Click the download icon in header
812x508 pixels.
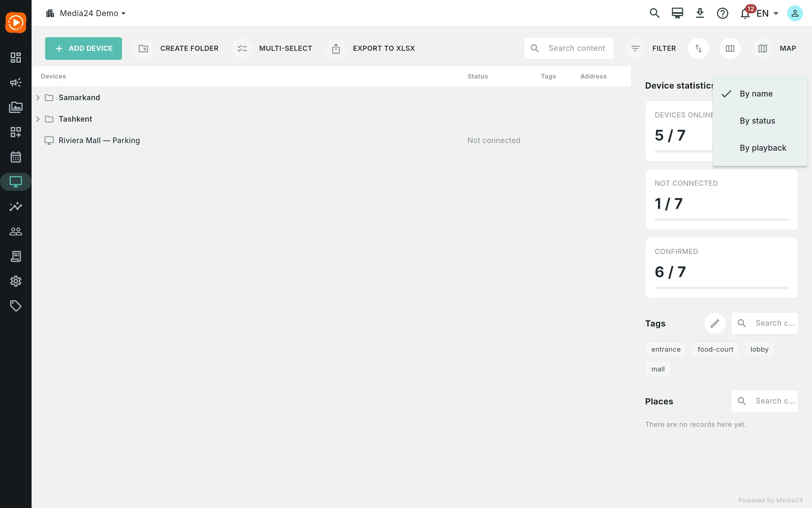(x=700, y=14)
